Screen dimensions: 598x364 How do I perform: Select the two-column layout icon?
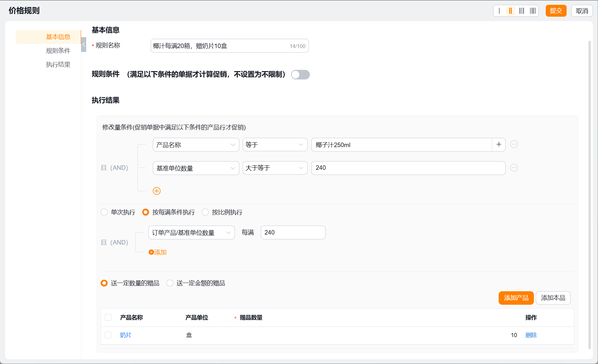511,11
